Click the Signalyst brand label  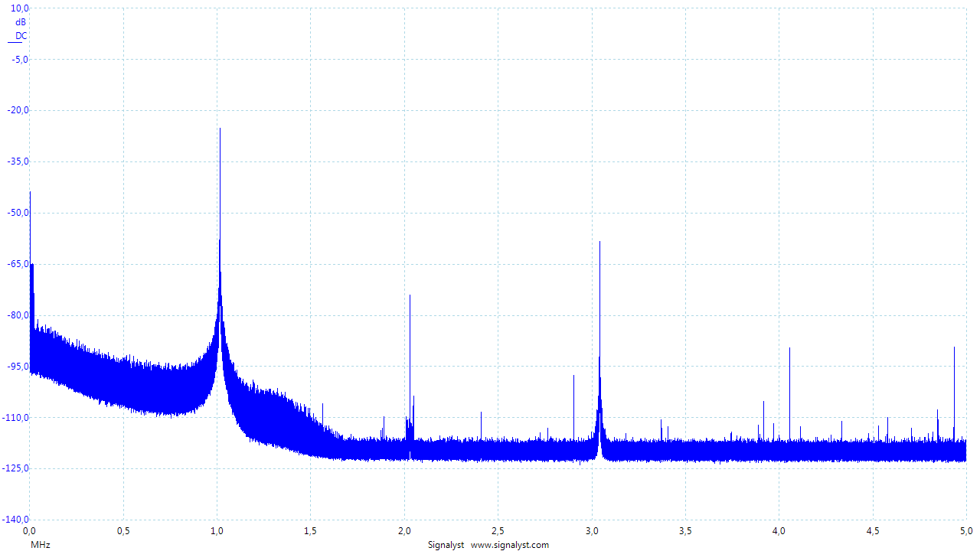coord(446,545)
